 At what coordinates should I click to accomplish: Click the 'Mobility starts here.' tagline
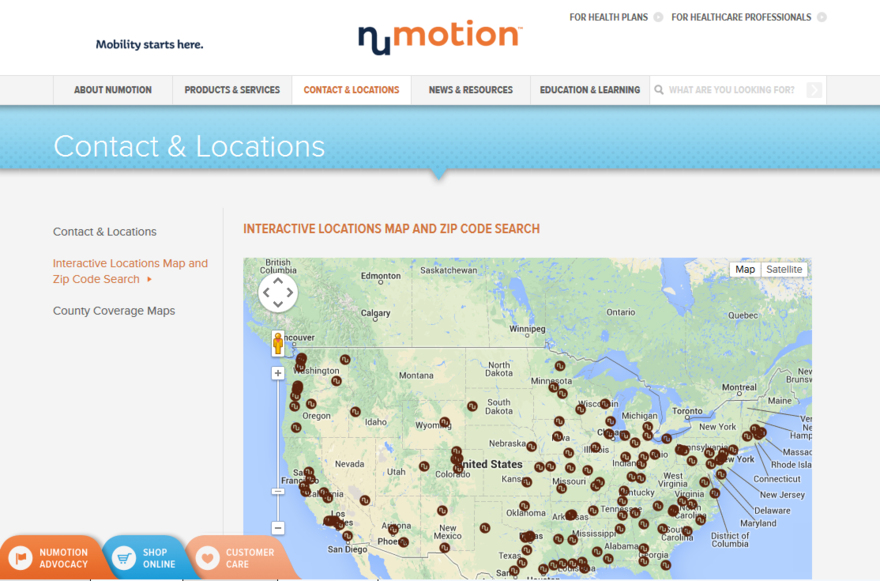149,44
